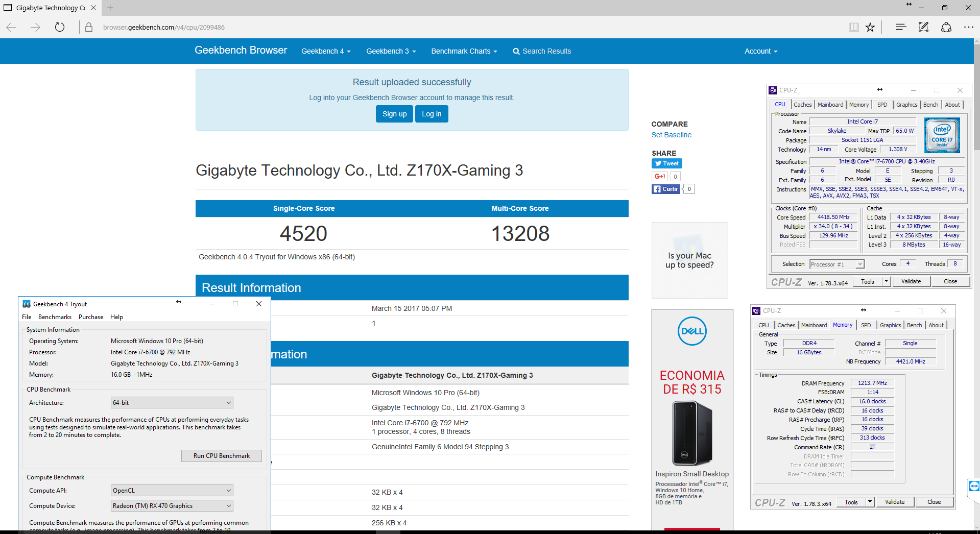
Task: Expand the Benchmark Charts dropdown
Action: pyautogui.click(x=464, y=51)
